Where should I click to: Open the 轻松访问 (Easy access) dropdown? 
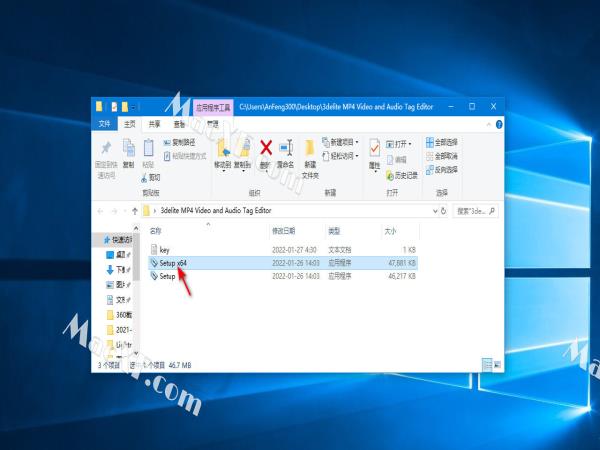(341, 156)
